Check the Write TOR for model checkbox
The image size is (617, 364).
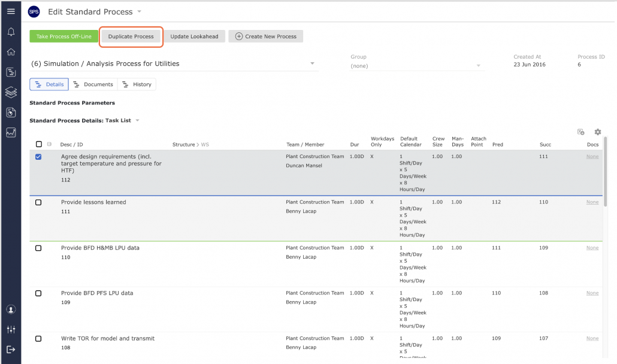tap(38, 339)
